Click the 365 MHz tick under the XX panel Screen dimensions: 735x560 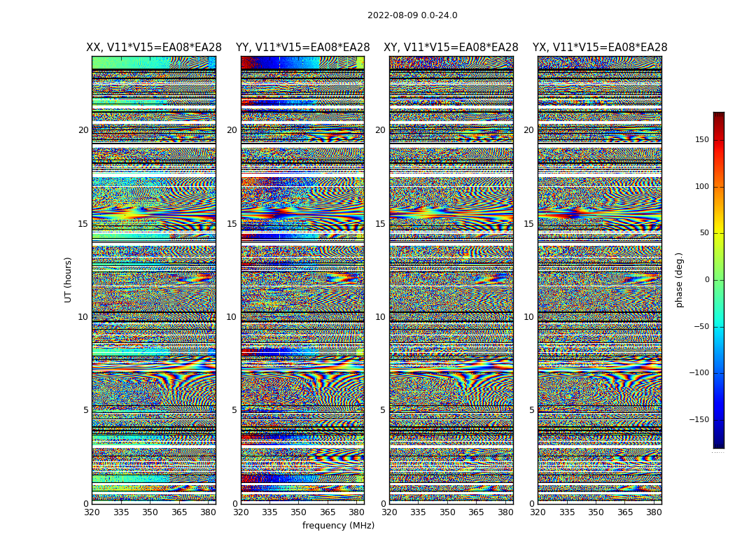pyautogui.click(x=179, y=512)
